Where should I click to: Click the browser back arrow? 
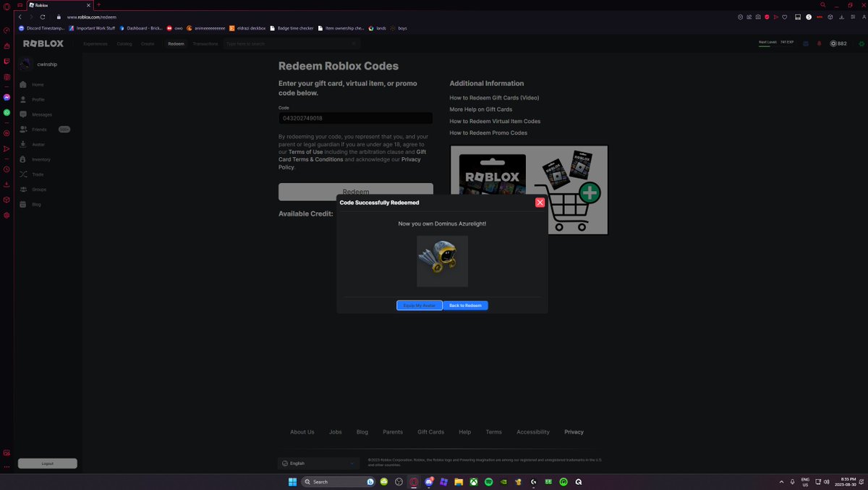[x=20, y=17]
